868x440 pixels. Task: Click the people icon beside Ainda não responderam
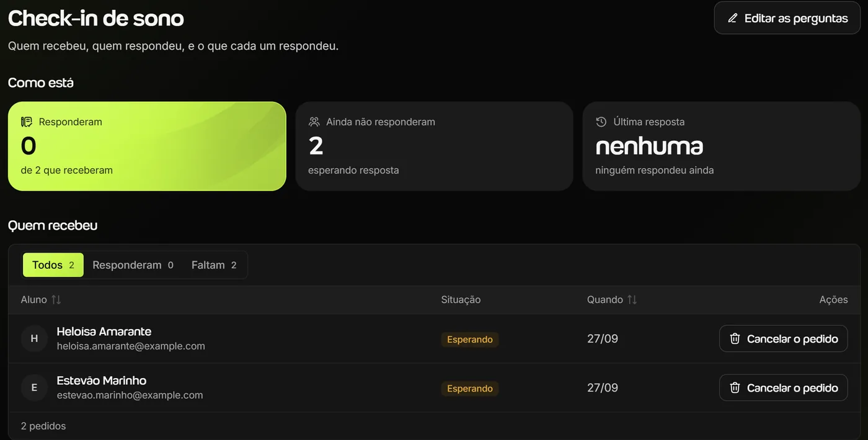[x=314, y=122]
